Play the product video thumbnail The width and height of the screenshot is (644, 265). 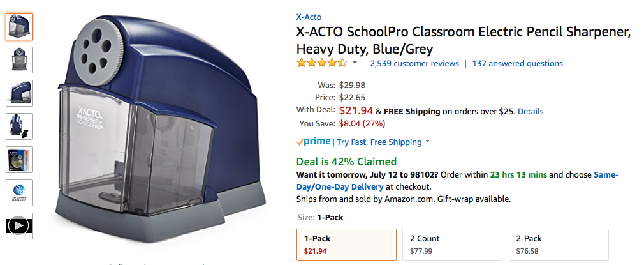(19, 226)
